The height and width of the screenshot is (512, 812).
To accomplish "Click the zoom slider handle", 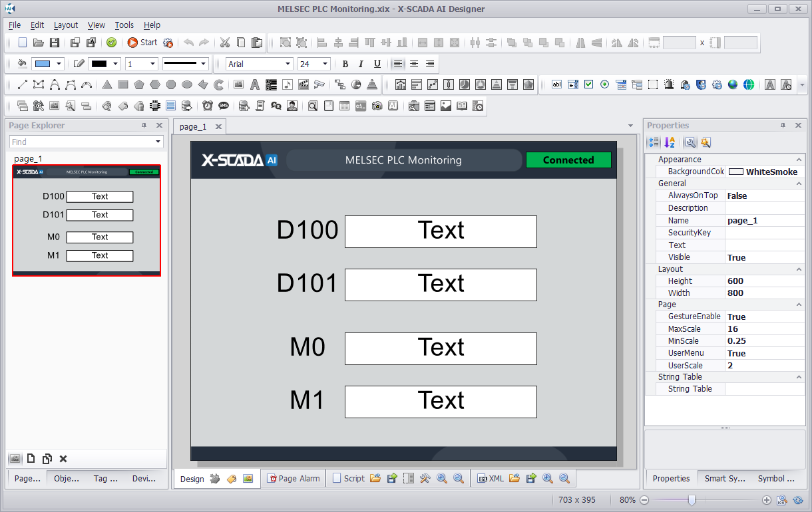I will click(692, 500).
